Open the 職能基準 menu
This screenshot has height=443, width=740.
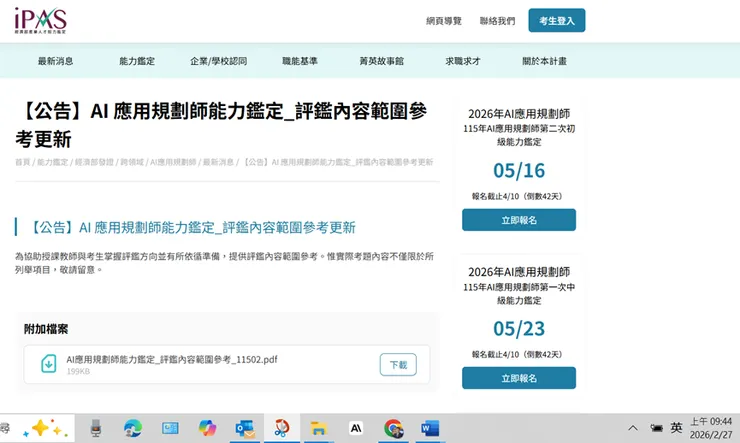(300, 61)
